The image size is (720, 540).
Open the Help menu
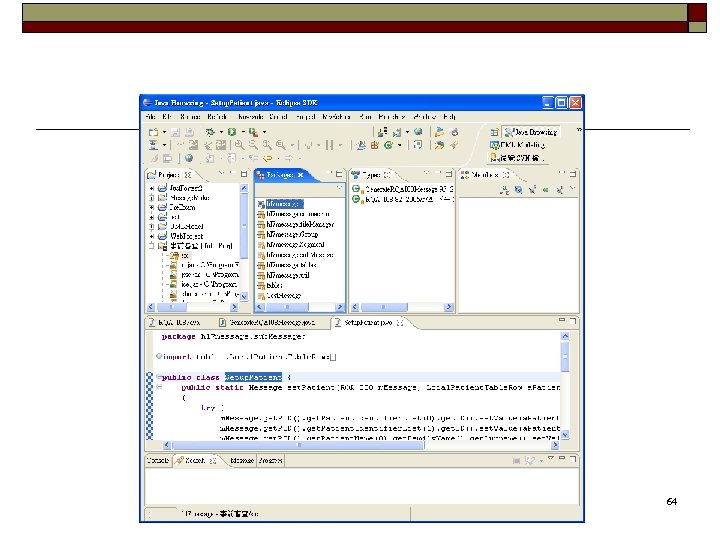coord(450,117)
